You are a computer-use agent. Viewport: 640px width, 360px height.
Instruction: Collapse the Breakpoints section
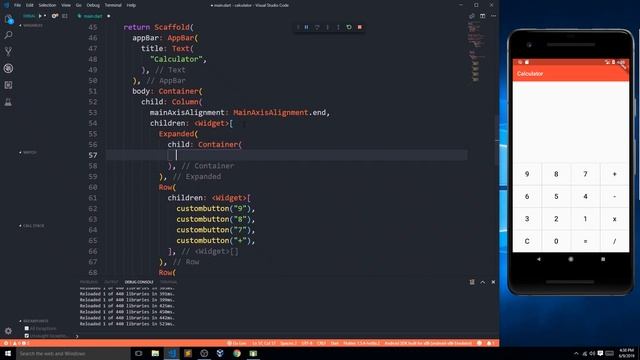[33, 321]
